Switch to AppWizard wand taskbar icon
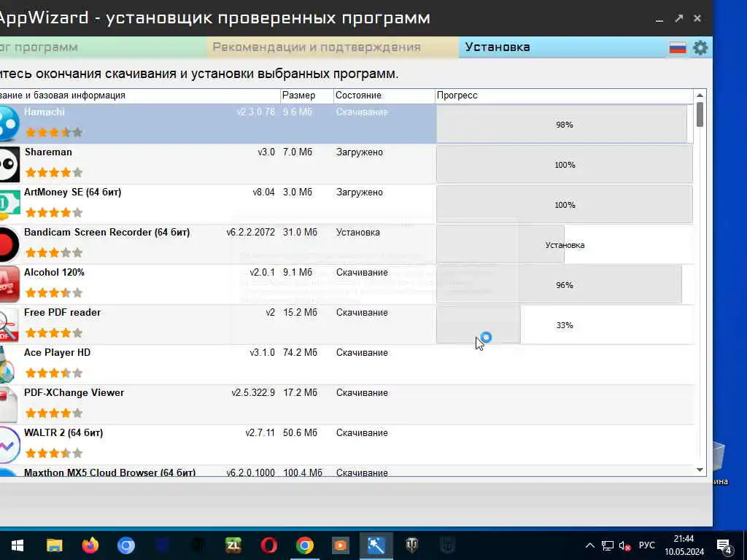This screenshot has width=747, height=560. (376, 545)
